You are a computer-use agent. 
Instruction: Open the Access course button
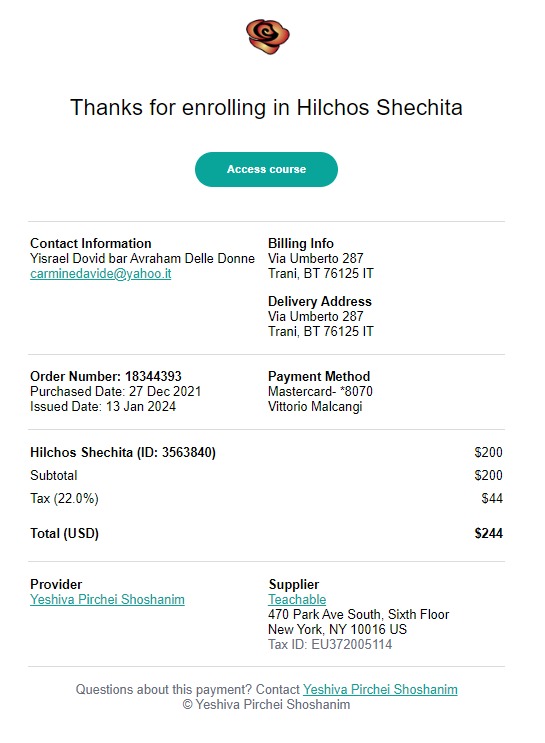266,169
